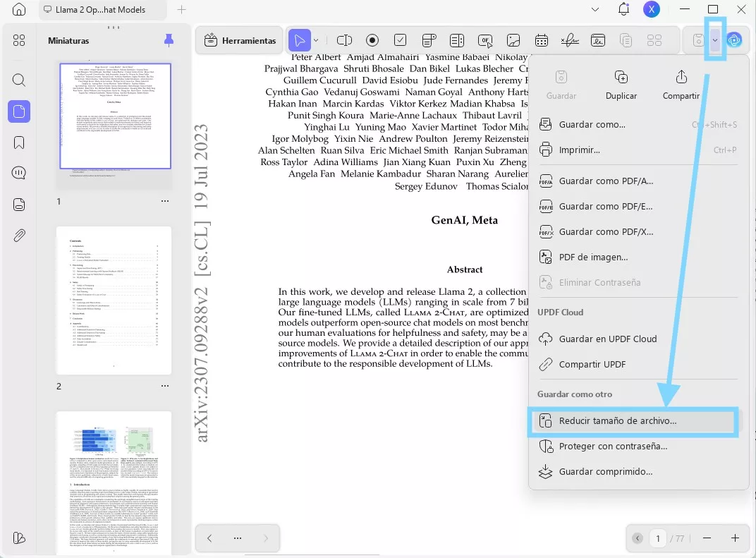Open page 2 thumbnail options menu

click(x=165, y=386)
